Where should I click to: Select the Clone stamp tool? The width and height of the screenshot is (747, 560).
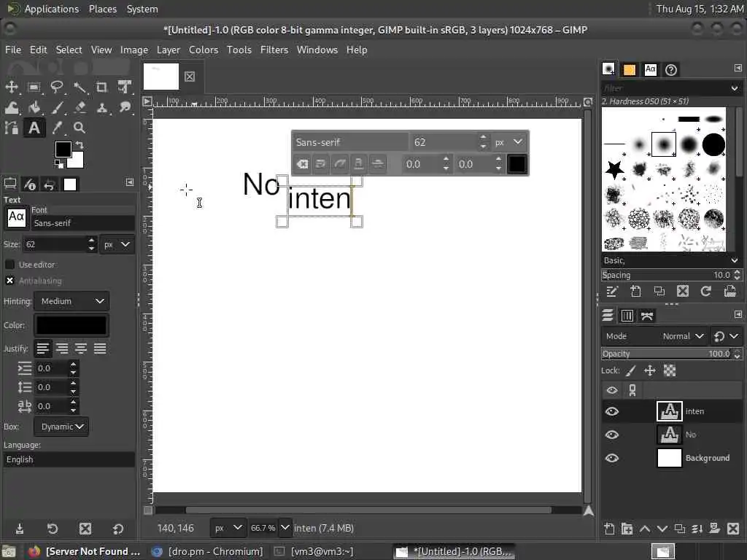(x=102, y=108)
